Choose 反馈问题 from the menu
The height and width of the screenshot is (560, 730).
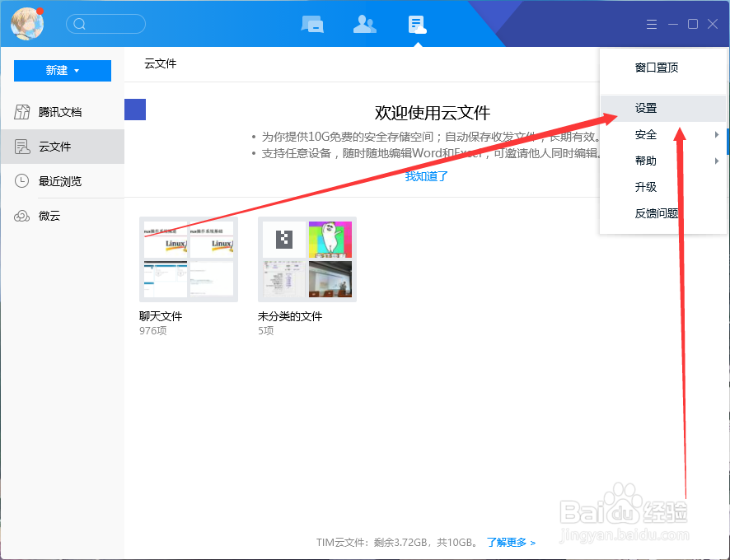click(x=663, y=213)
